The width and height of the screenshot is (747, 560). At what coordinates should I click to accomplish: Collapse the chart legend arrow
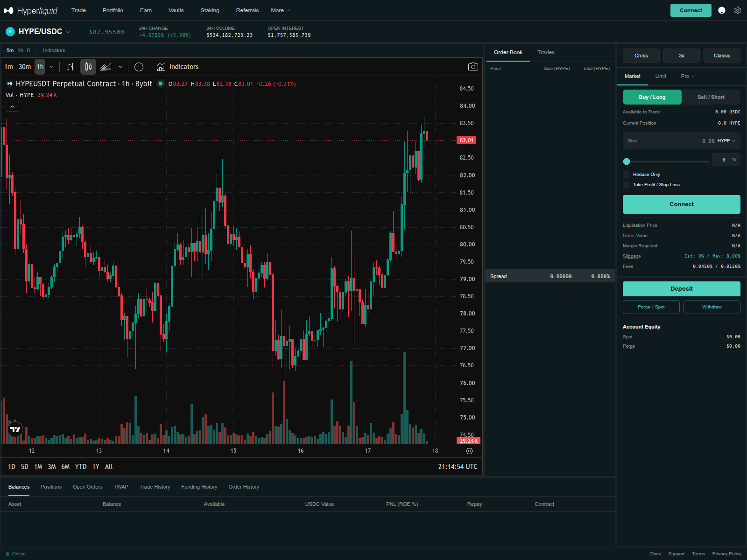point(12,107)
